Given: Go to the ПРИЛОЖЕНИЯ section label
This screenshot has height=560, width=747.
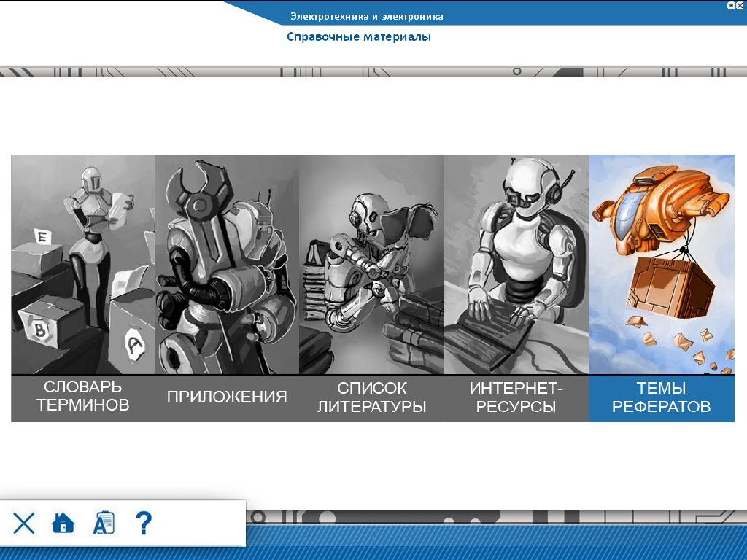Looking at the screenshot, I should coord(226,397).
